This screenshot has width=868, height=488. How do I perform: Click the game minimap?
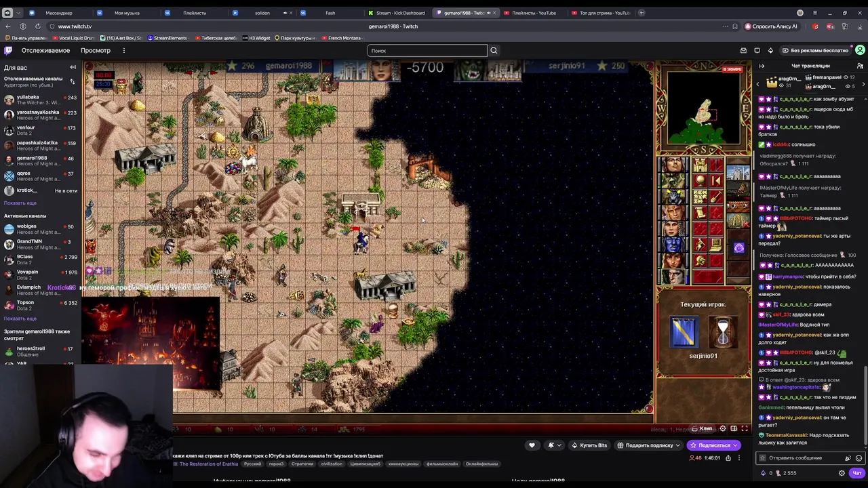703,107
